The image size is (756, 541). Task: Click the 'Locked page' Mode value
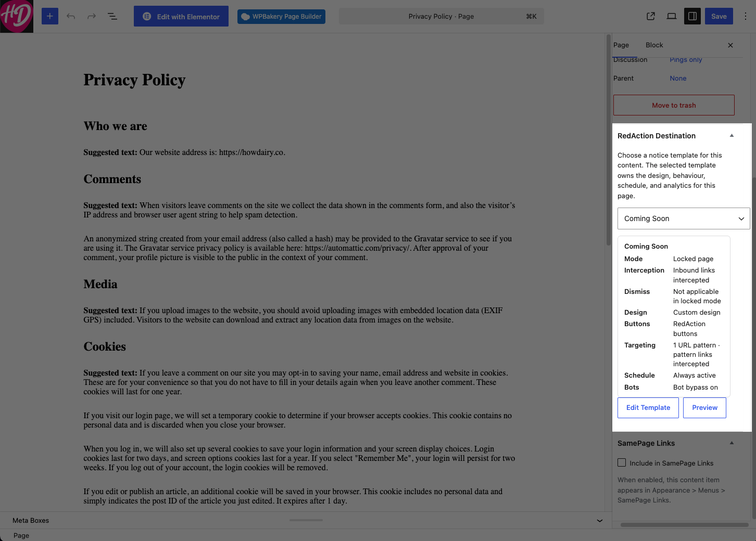tap(693, 259)
